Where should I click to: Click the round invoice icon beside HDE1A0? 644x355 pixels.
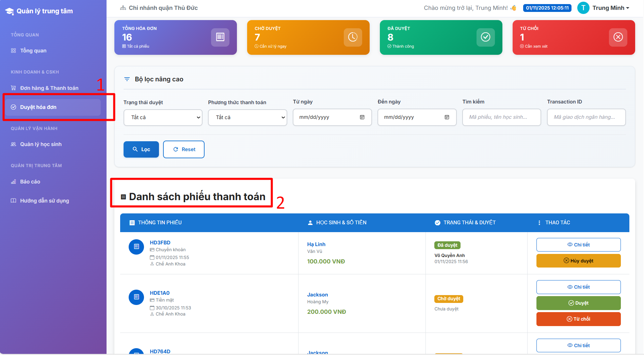(136, 297)
